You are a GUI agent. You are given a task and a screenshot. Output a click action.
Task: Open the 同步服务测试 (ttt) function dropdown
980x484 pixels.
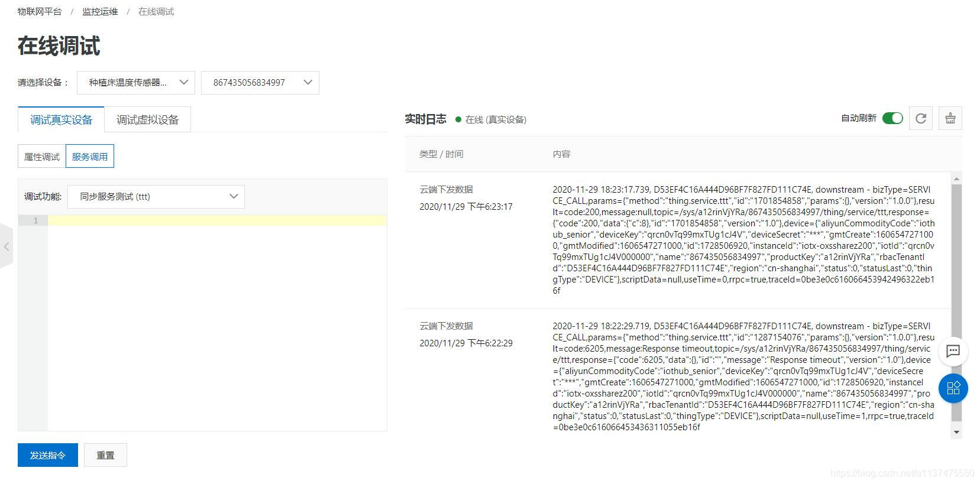click(156, 197)
